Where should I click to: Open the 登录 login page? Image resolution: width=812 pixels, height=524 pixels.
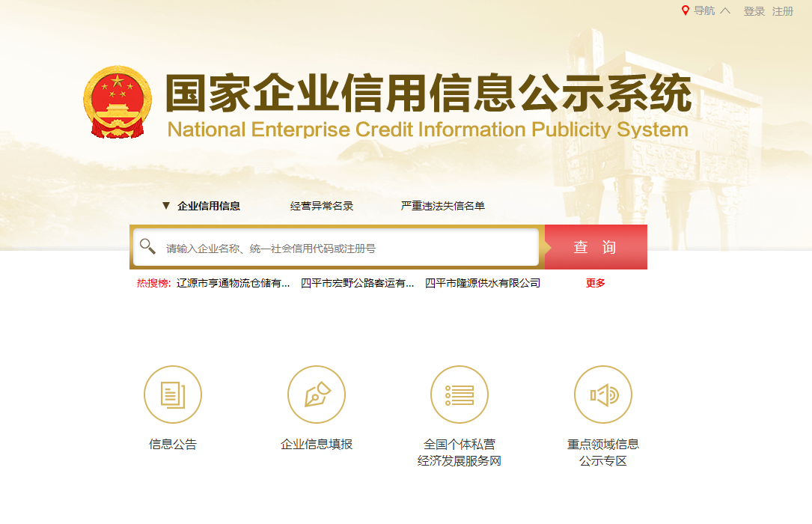[x=753, y=11]
